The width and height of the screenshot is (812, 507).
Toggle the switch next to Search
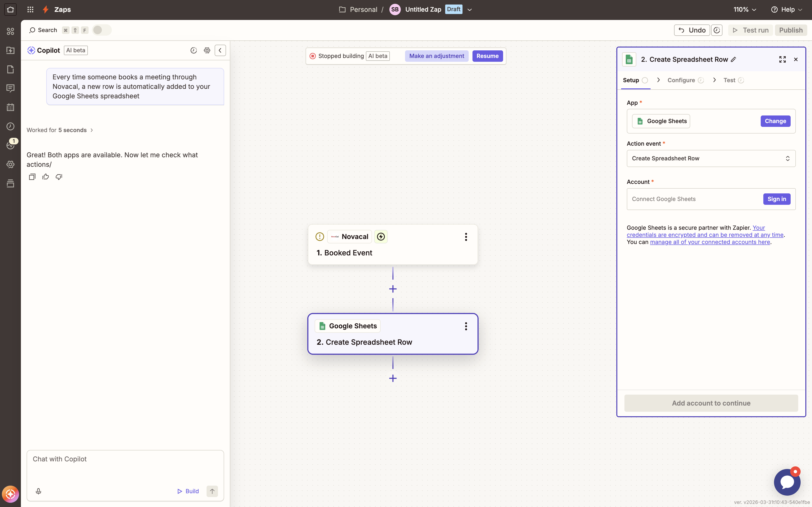[x=102, y=30]
